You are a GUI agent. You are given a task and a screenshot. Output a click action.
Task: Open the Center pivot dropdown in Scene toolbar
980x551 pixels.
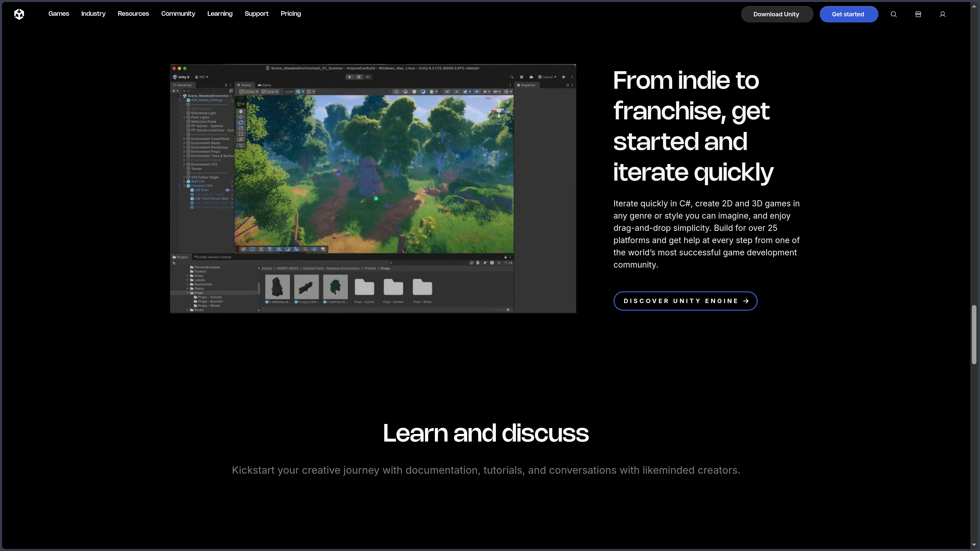click(249, 92)
